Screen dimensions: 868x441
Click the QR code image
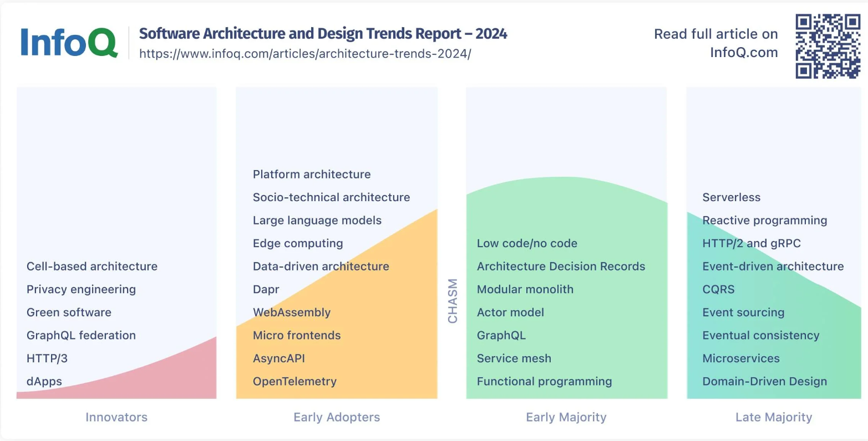[x=828, y=46]
